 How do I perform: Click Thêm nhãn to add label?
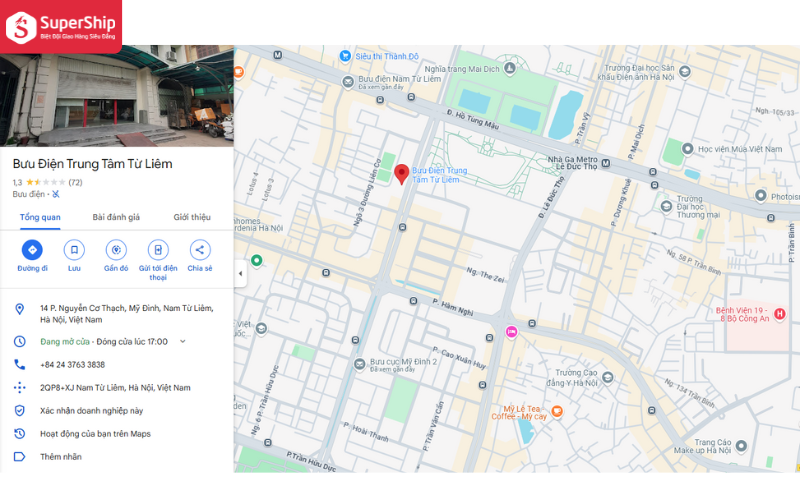pos(61,457)
